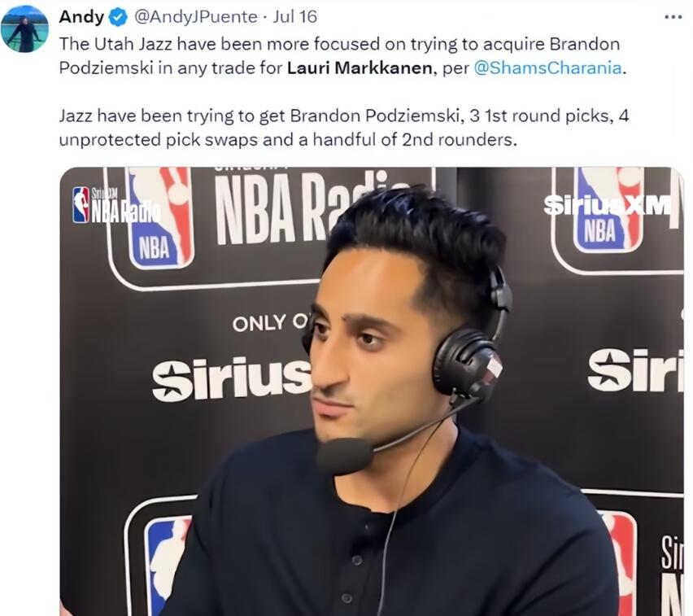
Task: Open the three-dot more options menu
Action: 673,17
